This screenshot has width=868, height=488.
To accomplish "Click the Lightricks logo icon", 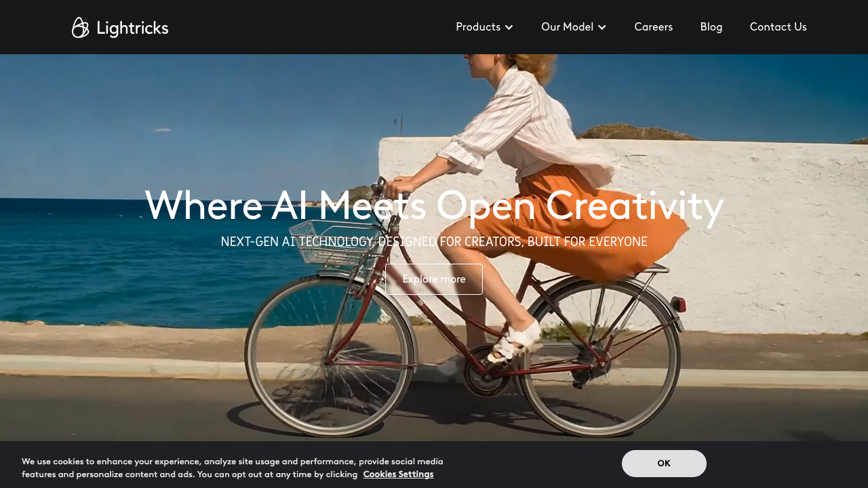I will pos(80,28).
